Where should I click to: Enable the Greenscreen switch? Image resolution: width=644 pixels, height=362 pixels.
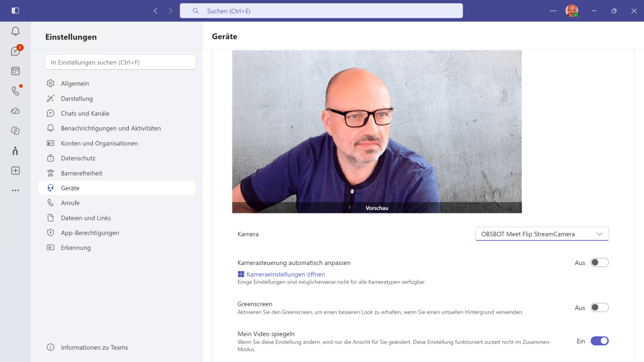pyautogui.click(x=599, y=308)
